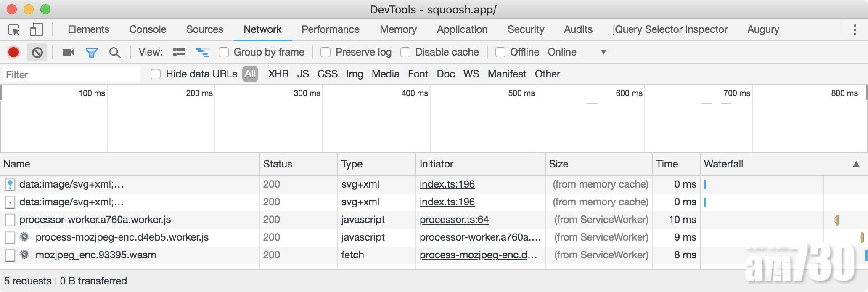Enable the Preserve log checkbox
Viewport: 868px width, 292px height.
click(x=325, y=52)
